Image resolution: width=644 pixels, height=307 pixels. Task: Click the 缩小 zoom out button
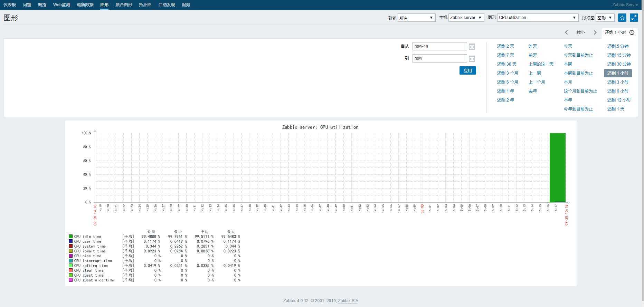580,32
